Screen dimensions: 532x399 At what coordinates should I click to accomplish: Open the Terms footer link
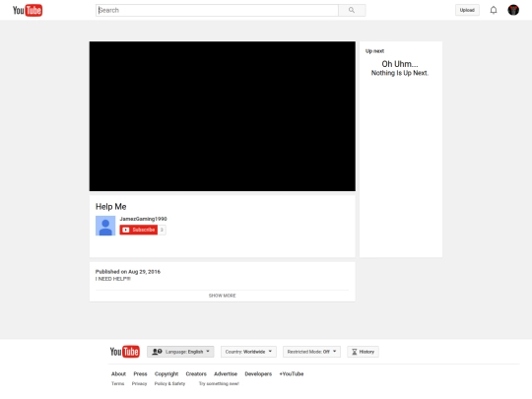[118, 384]
